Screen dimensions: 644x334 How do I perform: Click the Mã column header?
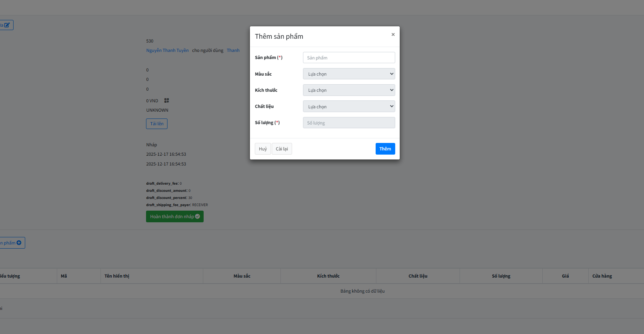point(64,276)
